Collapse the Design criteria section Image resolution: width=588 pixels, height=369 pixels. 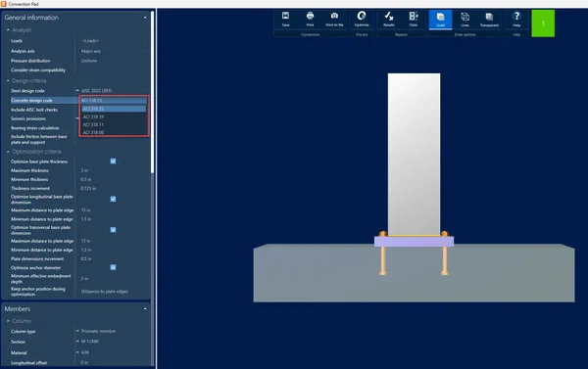pyautogui.click(x=8, y=80)
